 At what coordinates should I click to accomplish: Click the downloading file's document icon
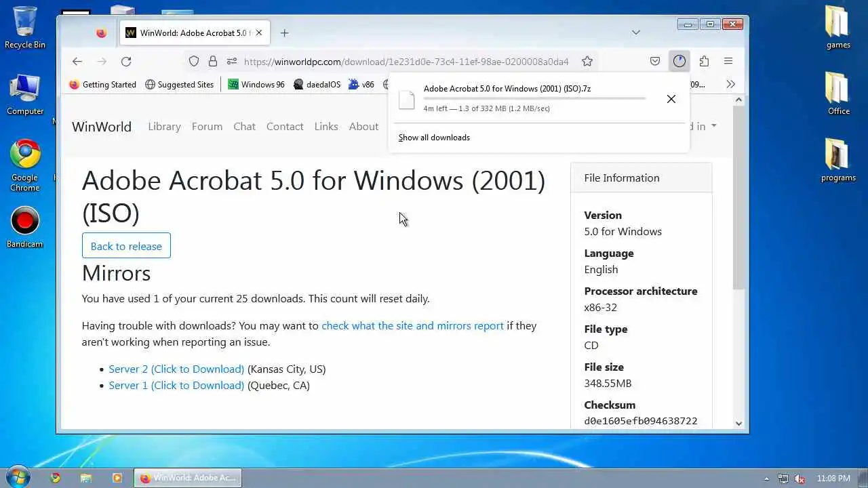pos(406,100)
